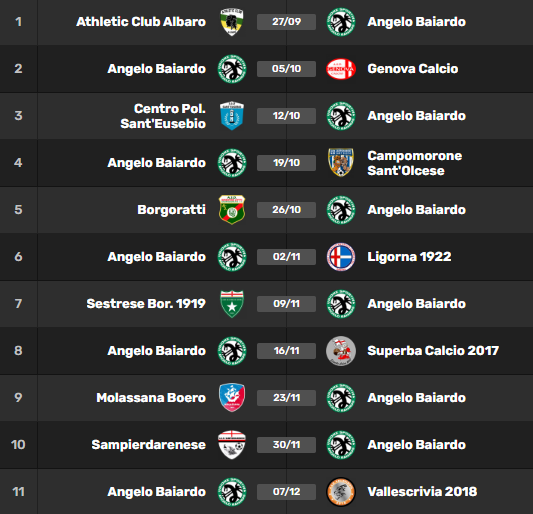Screen dimensions: 533x514
Task: Open the Sampierdarenese team name link
Action: pos(149,445)
